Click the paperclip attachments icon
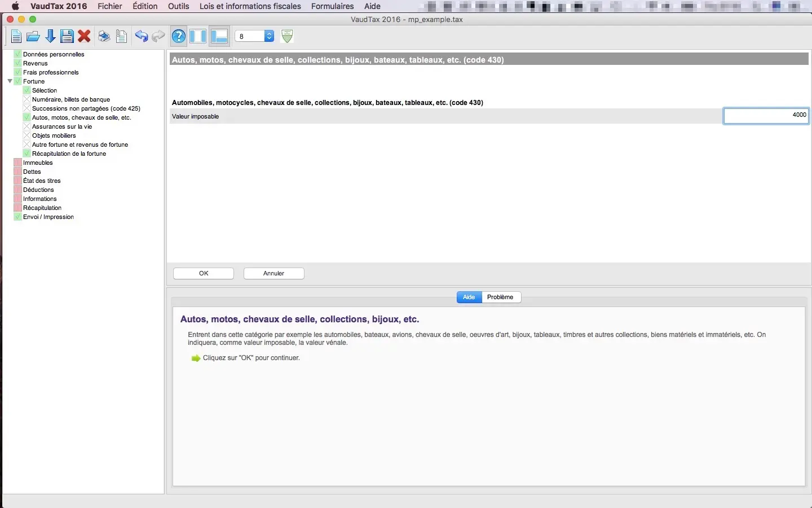 pyautogui.click(x=121, y=37)
